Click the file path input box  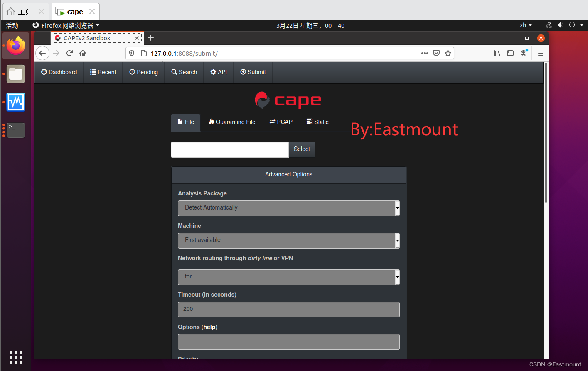pos(230,150)
